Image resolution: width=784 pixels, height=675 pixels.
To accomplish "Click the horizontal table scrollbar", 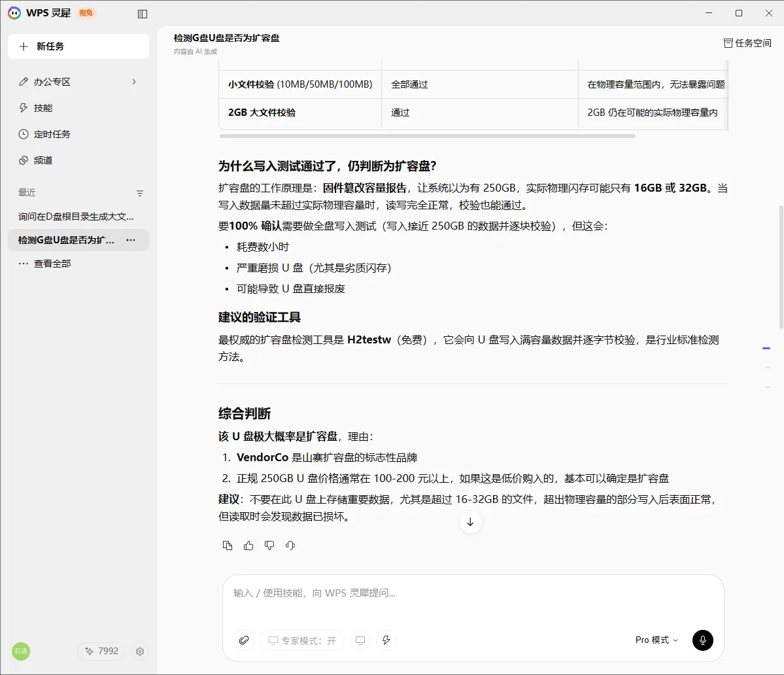I will [428, 135].
